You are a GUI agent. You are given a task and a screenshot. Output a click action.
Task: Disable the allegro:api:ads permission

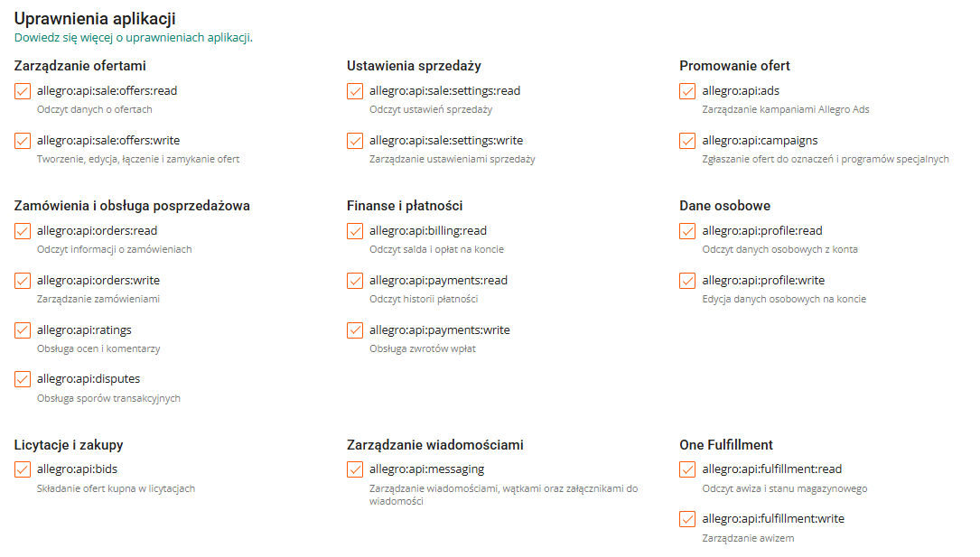pos(687,91)
